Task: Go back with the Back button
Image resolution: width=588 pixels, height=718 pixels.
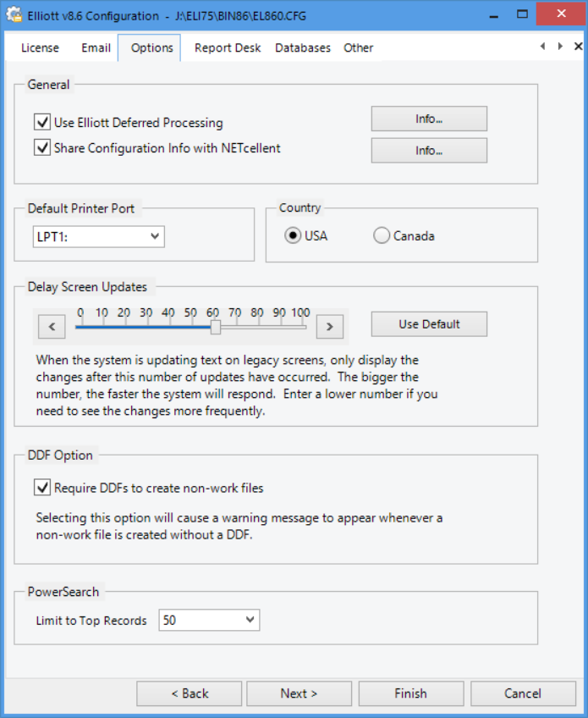Action: pyautogui.click(x=189, y=693)
